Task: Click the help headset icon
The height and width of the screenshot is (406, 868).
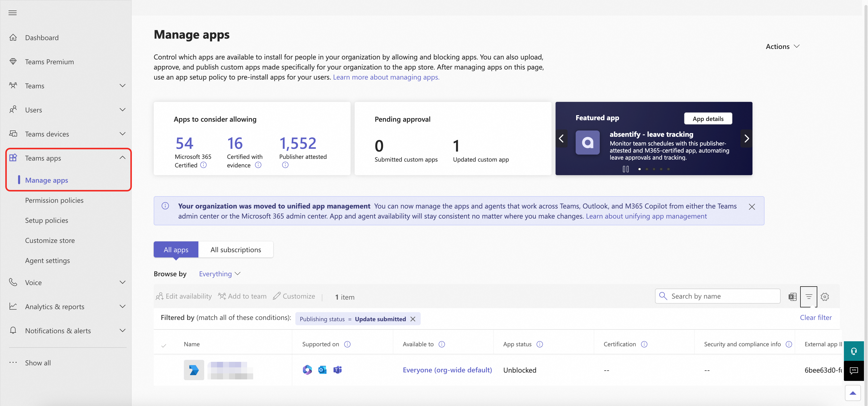Action: point(853,351)
